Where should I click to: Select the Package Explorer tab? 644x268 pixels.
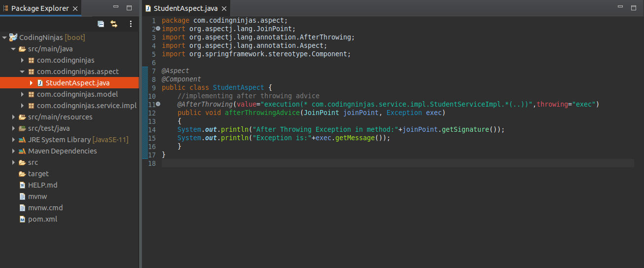point(40,8)
